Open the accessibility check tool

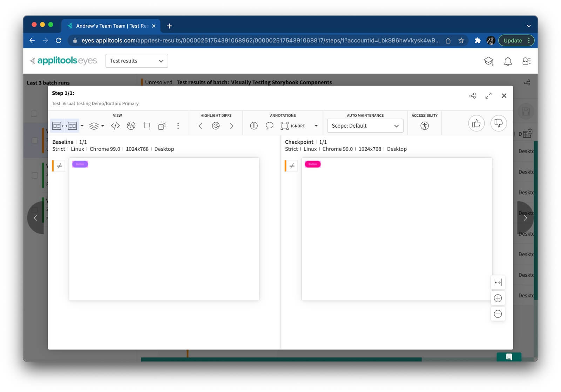pyautogui.click(x=424, y=126)
